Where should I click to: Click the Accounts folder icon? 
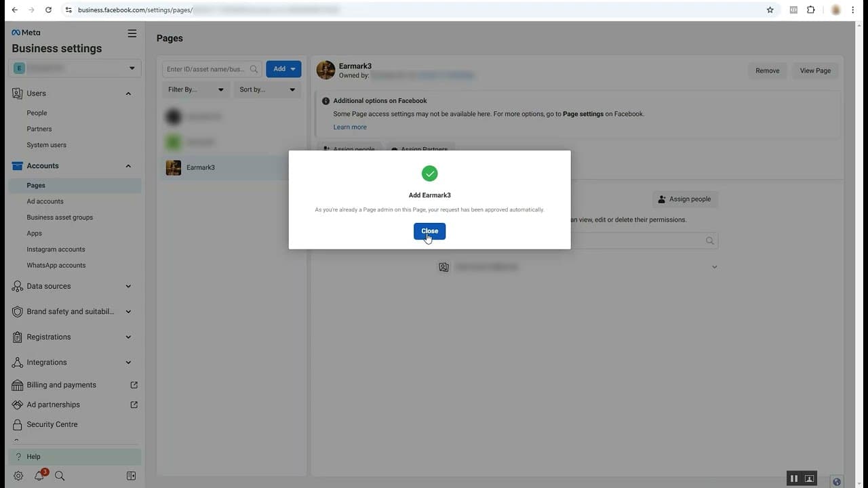coord(17,166)
